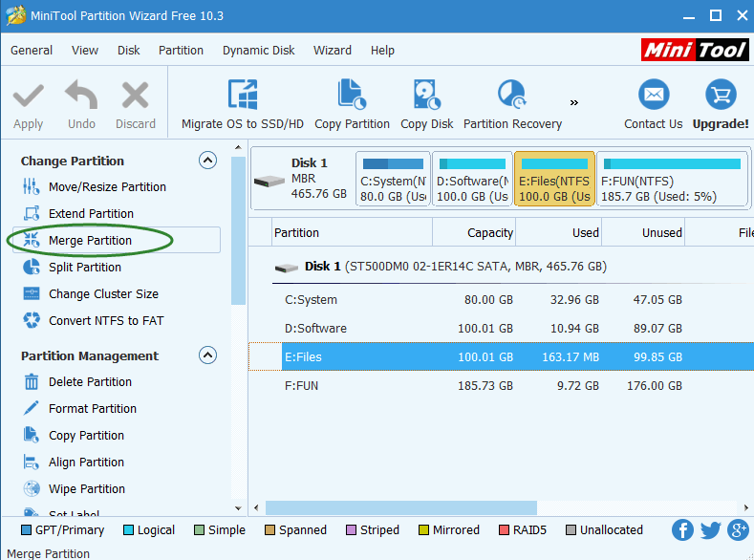Expand more toolbar items chevron
This screenshot has height=560, width=754.
[573, 102]
